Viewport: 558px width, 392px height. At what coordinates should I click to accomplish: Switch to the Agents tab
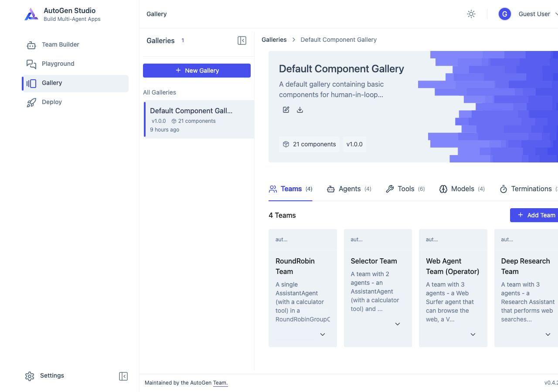point(349,189)
